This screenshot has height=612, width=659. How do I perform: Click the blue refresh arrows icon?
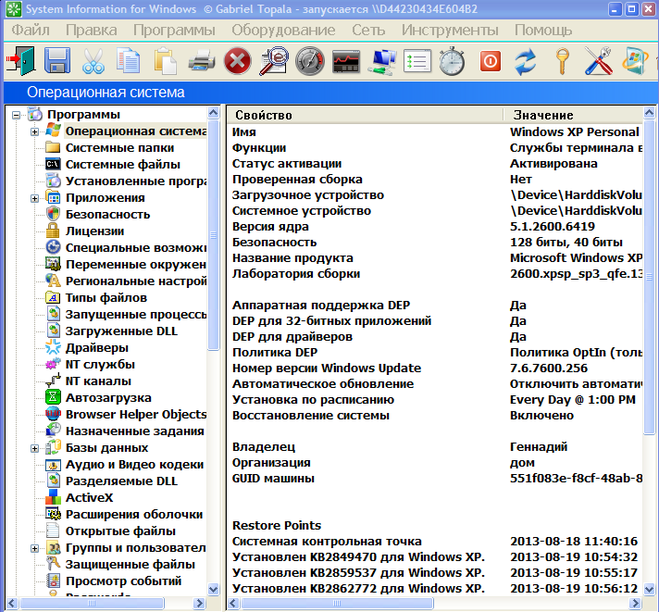point(525,62)
